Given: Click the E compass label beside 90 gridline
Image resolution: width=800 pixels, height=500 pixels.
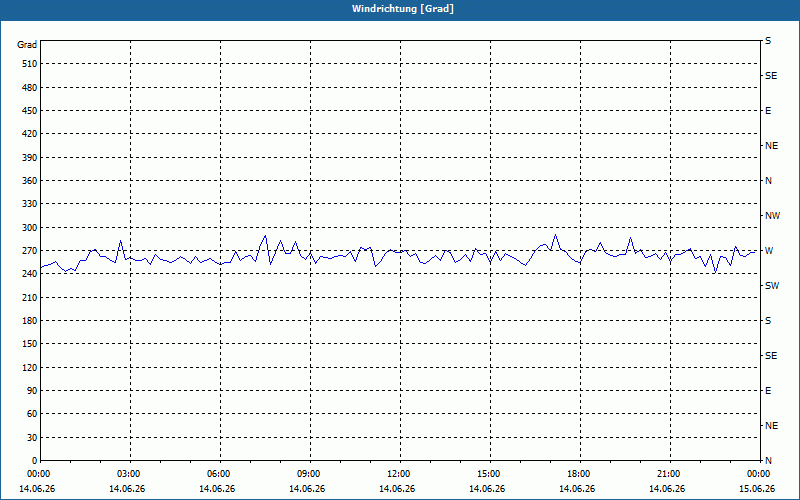Looking at the screenshot, I should (x=768, y=391).
